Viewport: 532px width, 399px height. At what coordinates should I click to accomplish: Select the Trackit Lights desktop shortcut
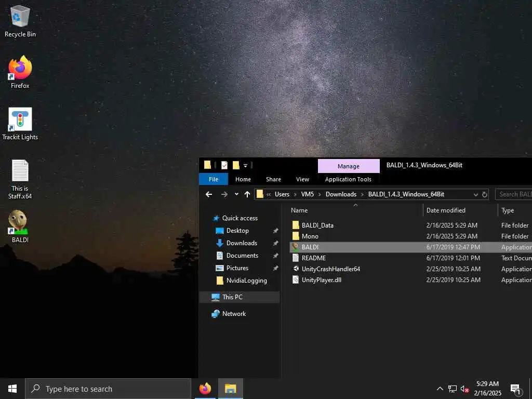point(20,124)
